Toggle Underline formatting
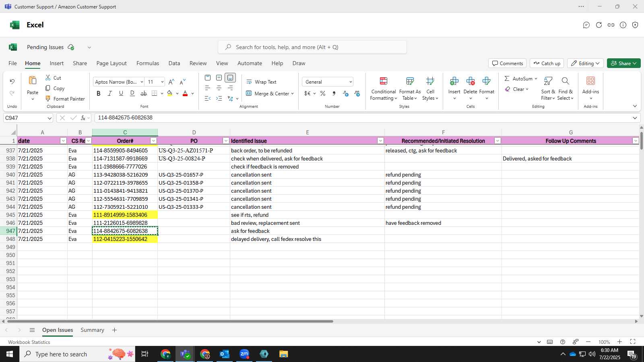The width and height of the screenshot is (644, 362). [121, 93]
